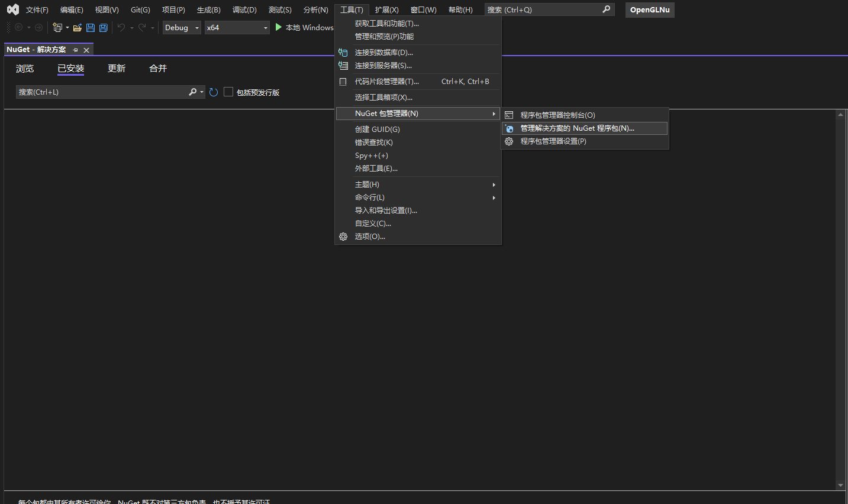The width and height of the screenshot is (848, 504).
Task: Open the 编辑(E) menu
Action: [x=72, y=10]
